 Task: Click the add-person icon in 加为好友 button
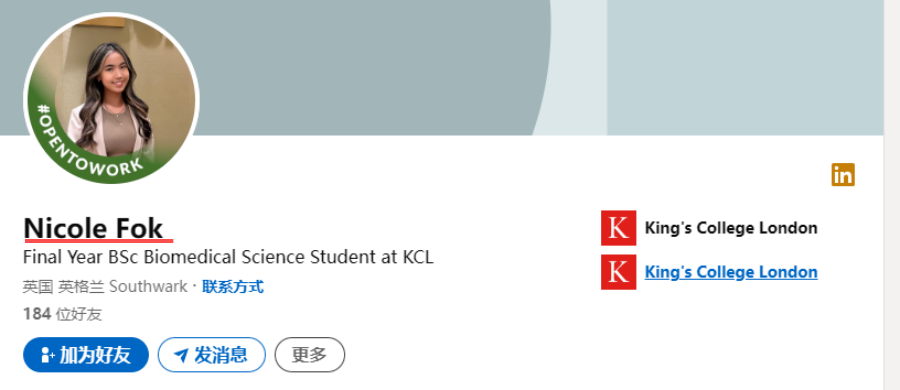(48, 356)
